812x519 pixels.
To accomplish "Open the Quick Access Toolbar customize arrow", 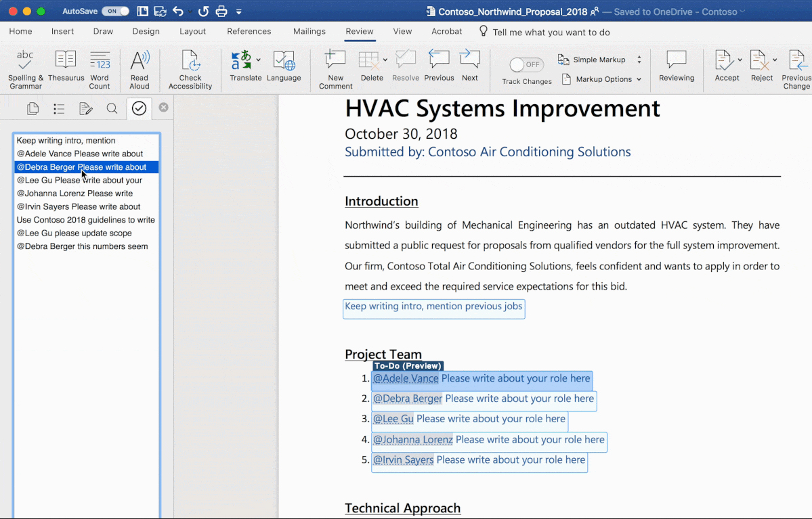I will [239, 12].
